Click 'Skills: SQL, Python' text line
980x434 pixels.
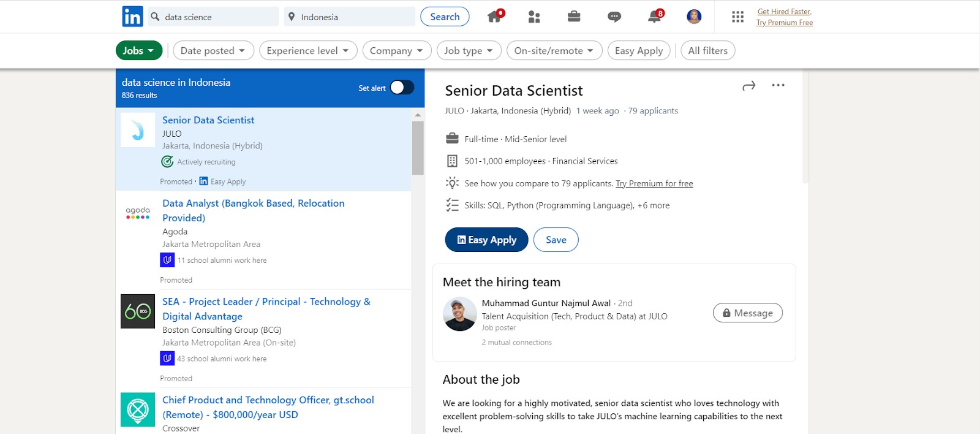pos(567,205)
